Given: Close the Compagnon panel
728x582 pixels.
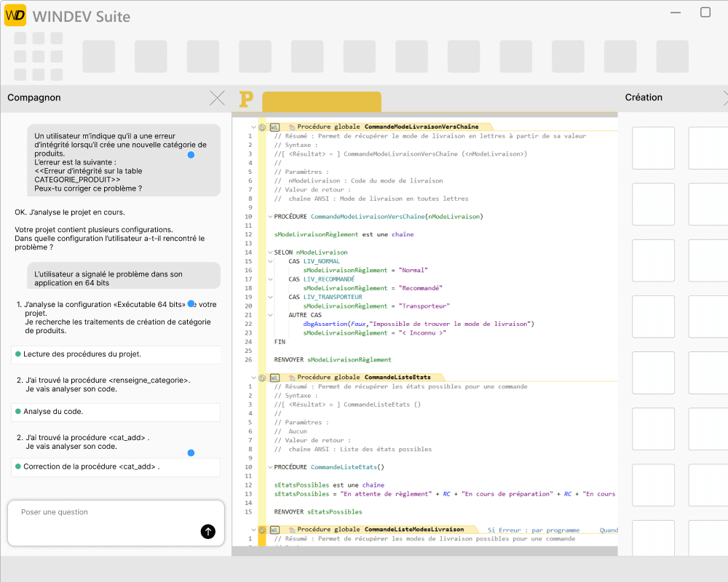Looking at the screenshot, I should coord(217,97).
